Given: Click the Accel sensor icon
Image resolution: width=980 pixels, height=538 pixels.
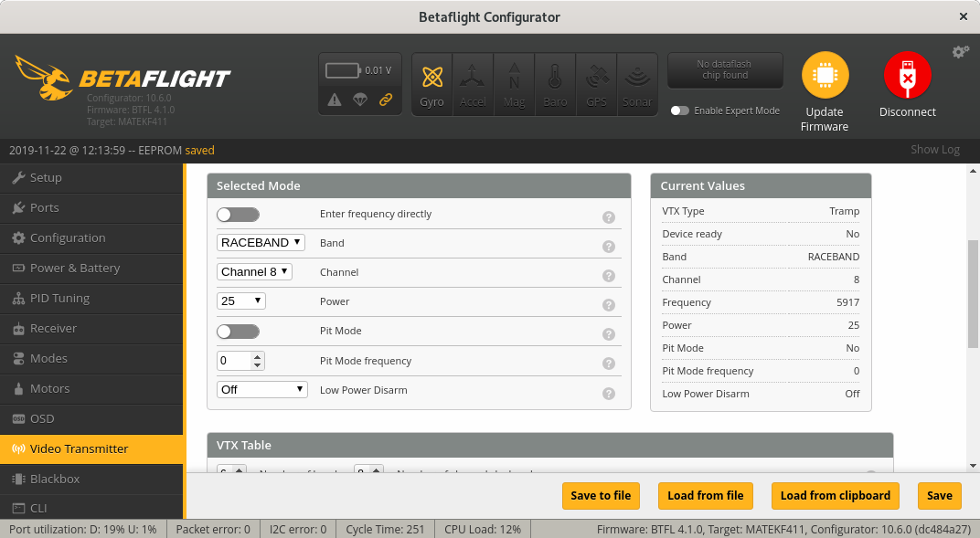Looking at the screenshot, I should pyautogui.click(x=473, y=84).
